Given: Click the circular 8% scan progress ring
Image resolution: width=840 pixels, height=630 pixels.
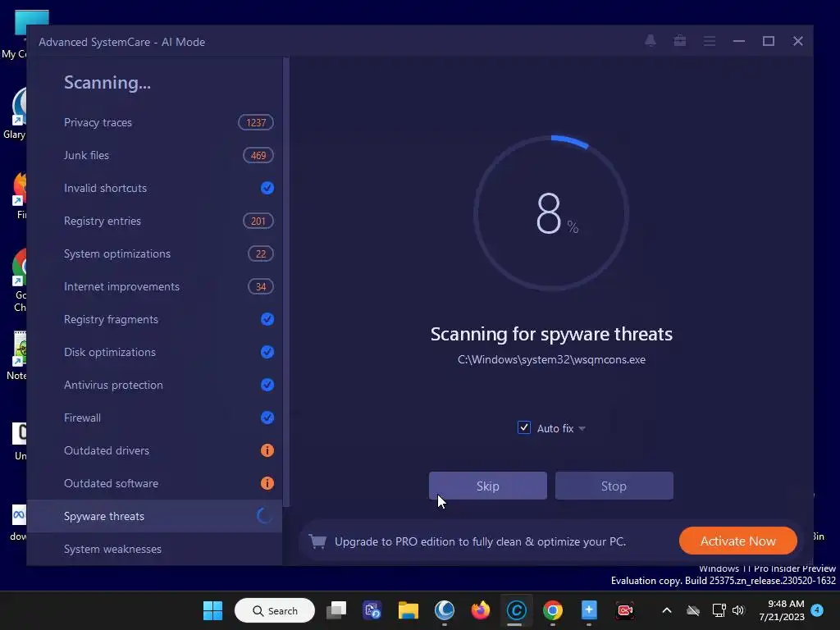Looking at the screenshot, I should tap(550, 213).
